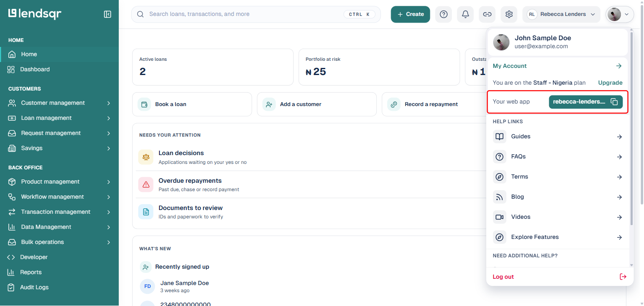Viewport: 644px width, 306px height.
Task: Click the Blog RSS feed icon
Action: [x=499, y=197]
